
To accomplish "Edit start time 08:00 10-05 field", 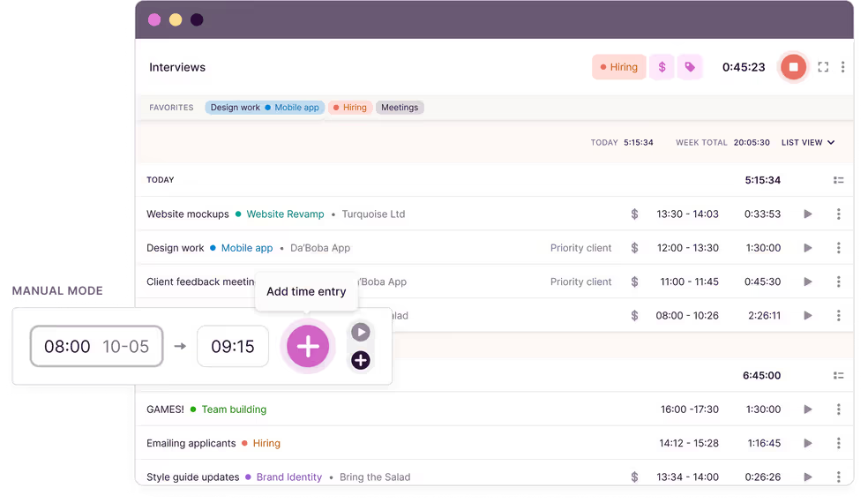I will (x=96, y=346).
